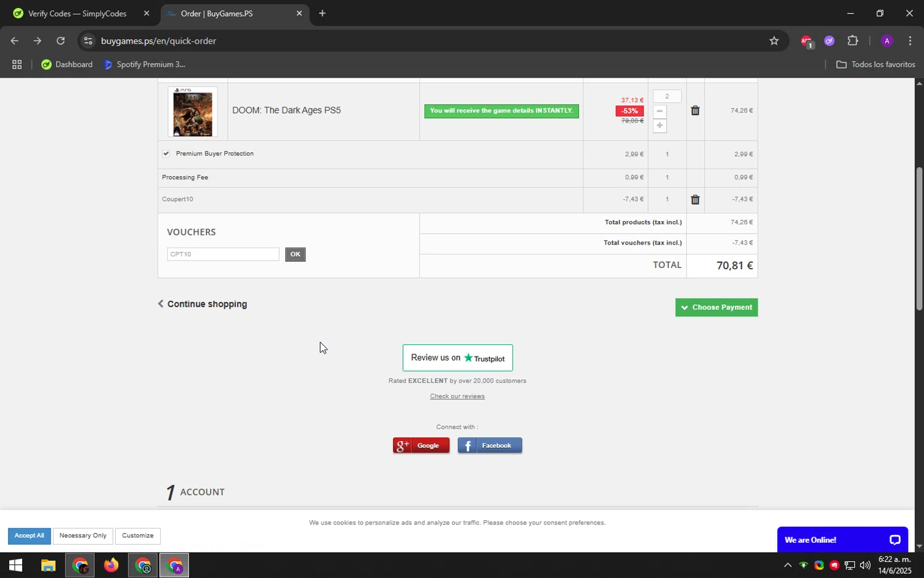Go forward in browser history

coord(38,41)
